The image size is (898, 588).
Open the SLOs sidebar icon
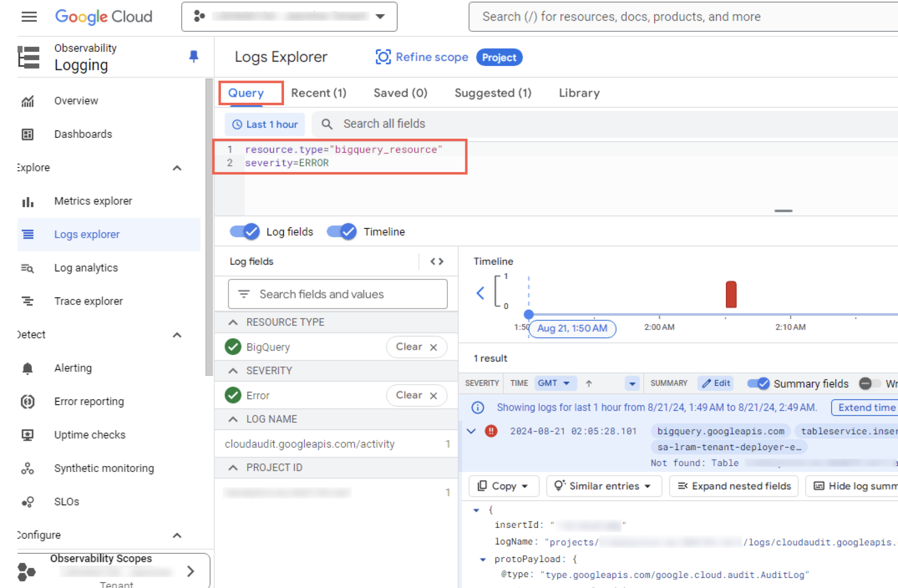(x=28, y=502)
